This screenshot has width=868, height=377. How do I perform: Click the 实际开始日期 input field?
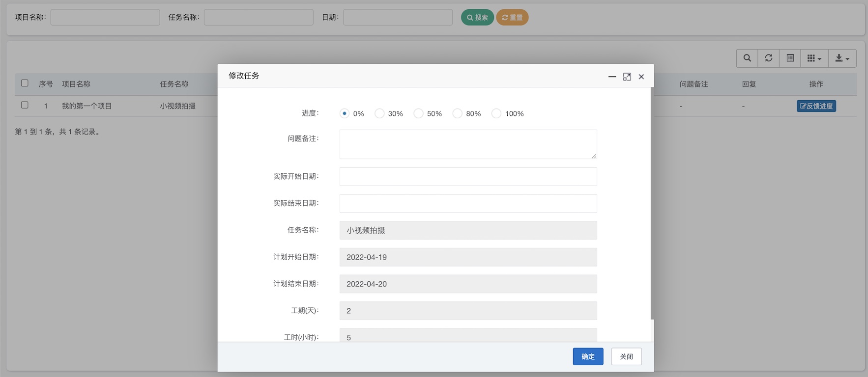[x=468, y=177]
